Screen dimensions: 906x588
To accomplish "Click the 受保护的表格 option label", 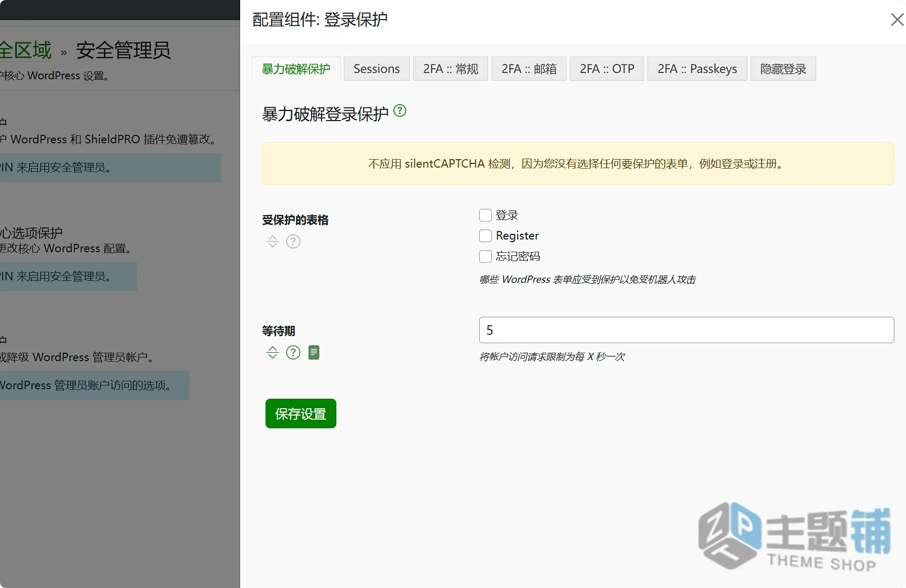I will coord(295,220).
